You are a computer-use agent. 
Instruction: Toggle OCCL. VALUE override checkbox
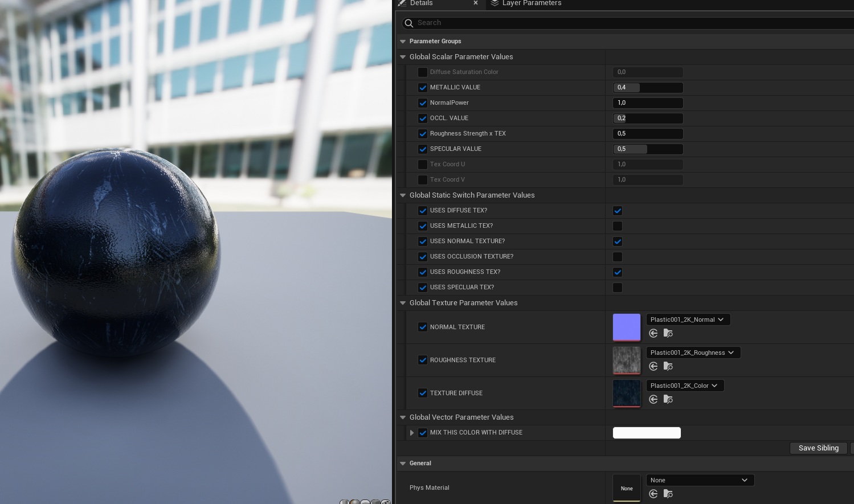click(x=423, y=118)
